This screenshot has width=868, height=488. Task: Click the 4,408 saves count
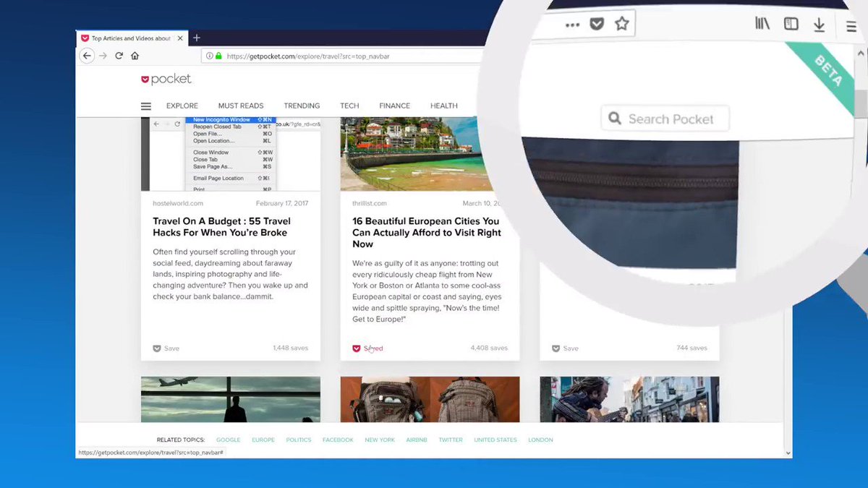pos(489,348)
